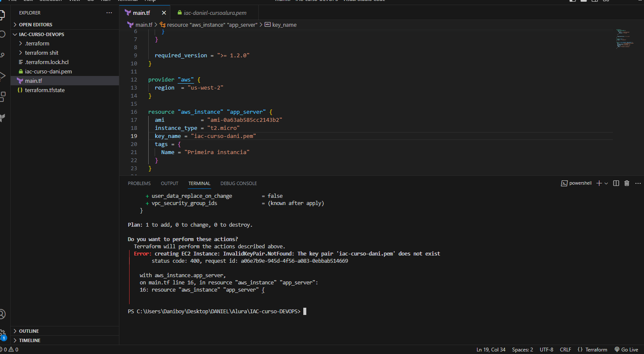Open the Run and Debug view
This screenshot has width=644, height=354.
pos(2,76)
